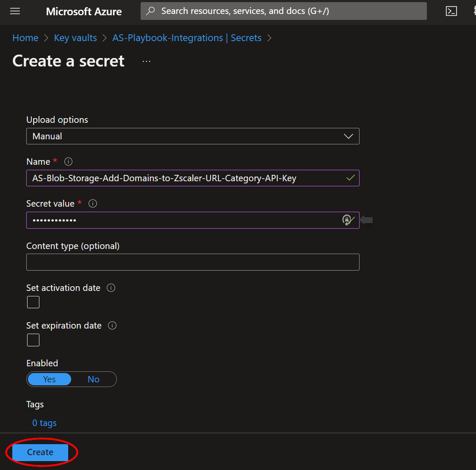
Task: Open the 0 tags link
Action: point(44,423)
